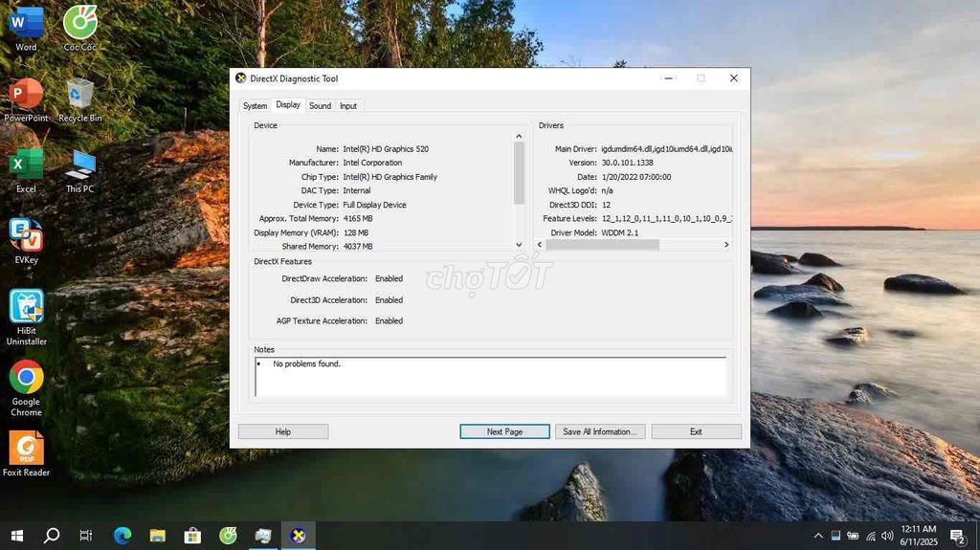Open the Cốc Cốc browser desktop icon

pyautogui.click(x=80, y=28)
